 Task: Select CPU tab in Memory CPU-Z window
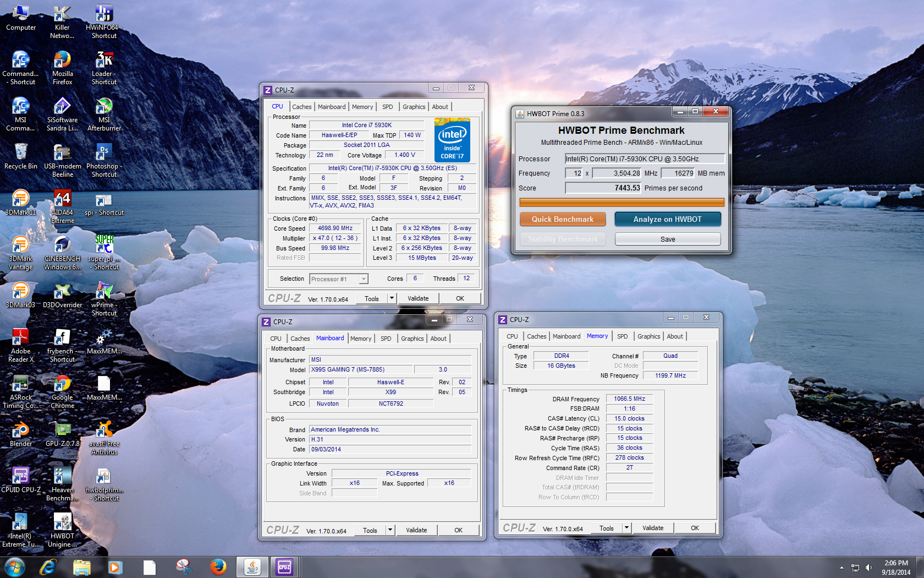pyautogui.click(x=512, y=336)
